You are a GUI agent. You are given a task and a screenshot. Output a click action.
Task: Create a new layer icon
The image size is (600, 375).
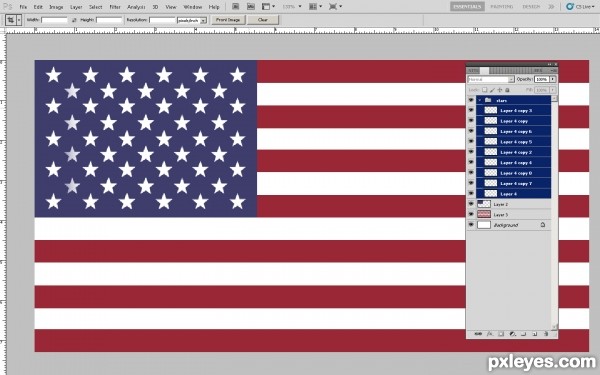click(535, 334)
